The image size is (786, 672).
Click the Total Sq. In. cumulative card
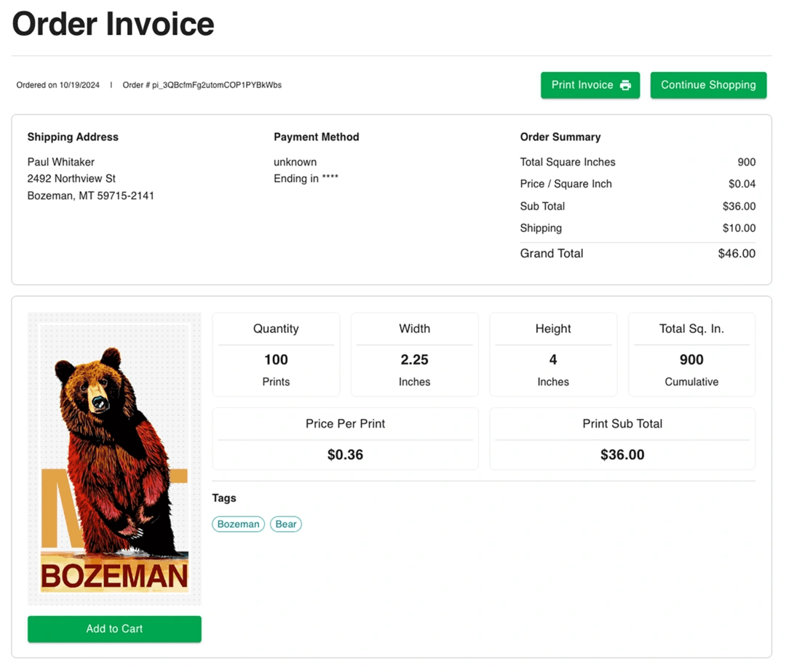pos(691,354)
